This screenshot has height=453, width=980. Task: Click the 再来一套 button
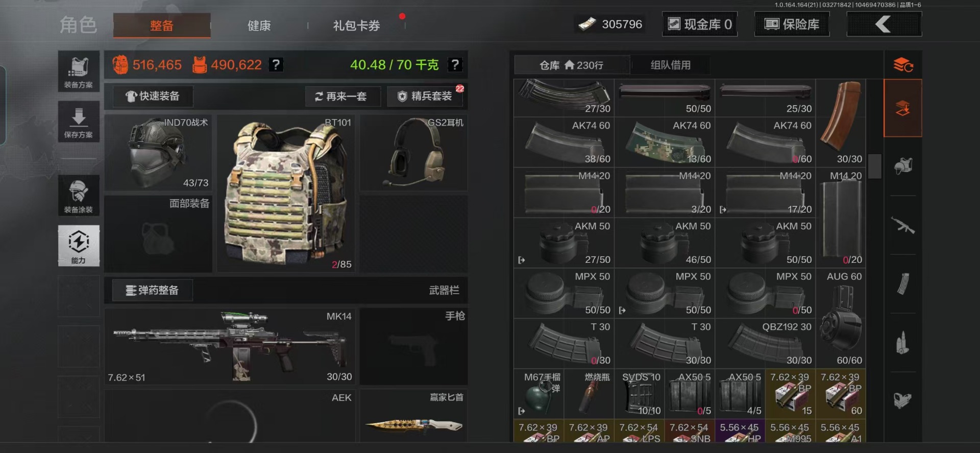tap(342, 96)
